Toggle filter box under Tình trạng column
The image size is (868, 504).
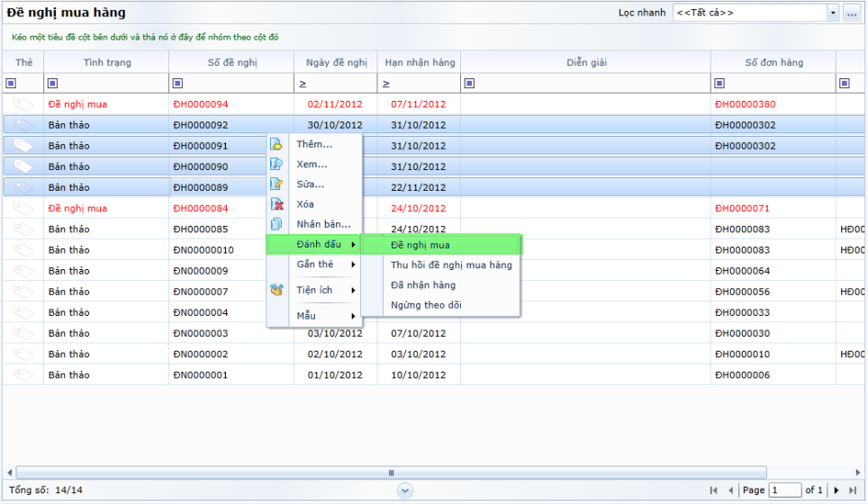point(52,84)
